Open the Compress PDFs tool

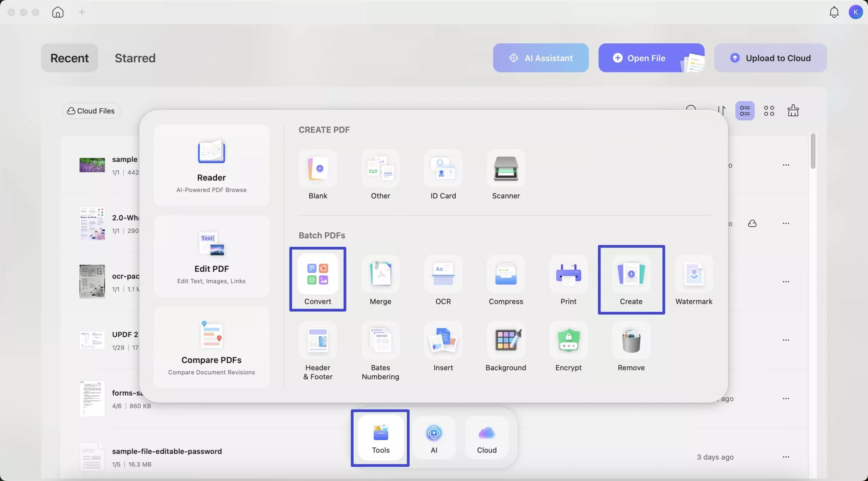click(506, 274)
